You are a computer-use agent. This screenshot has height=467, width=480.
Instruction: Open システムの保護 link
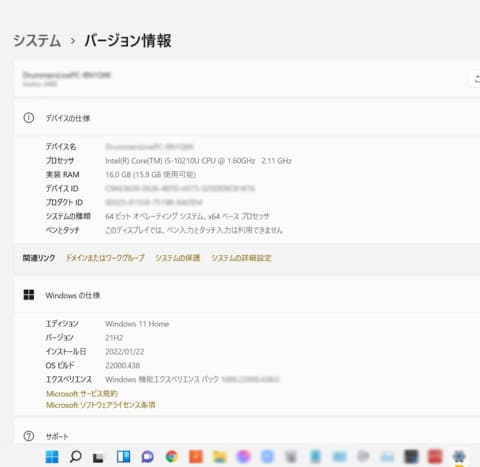pyautogui.click(x=178, y=258)
